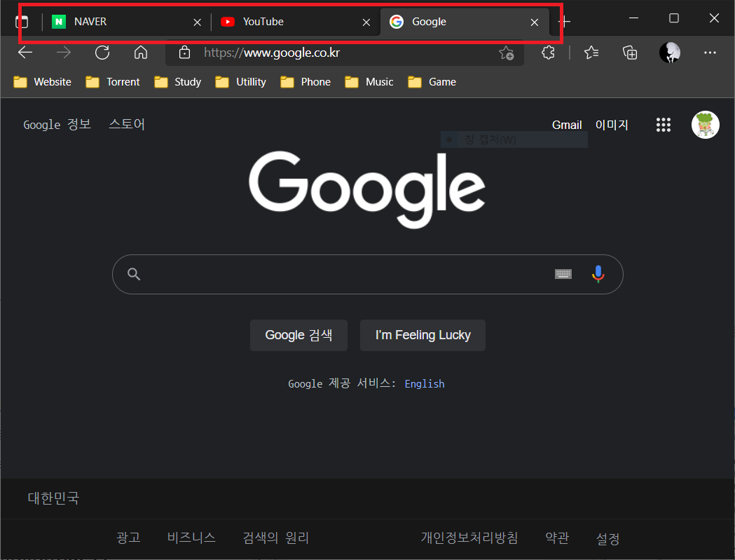Click the Google 검색 button

(x=298, y=335)
